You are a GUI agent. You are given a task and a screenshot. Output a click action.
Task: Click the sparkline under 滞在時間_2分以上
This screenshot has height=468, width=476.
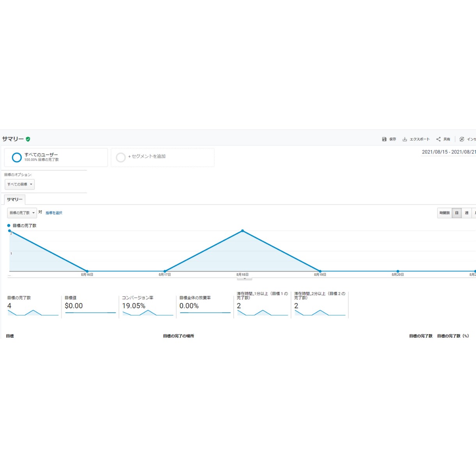(320, 313)
